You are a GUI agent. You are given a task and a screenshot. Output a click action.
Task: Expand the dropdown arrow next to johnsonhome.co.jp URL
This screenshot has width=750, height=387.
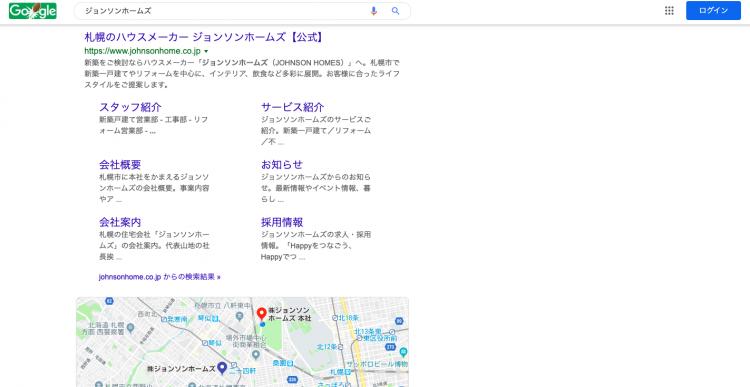pyautogui.click(x=206, y=51)
